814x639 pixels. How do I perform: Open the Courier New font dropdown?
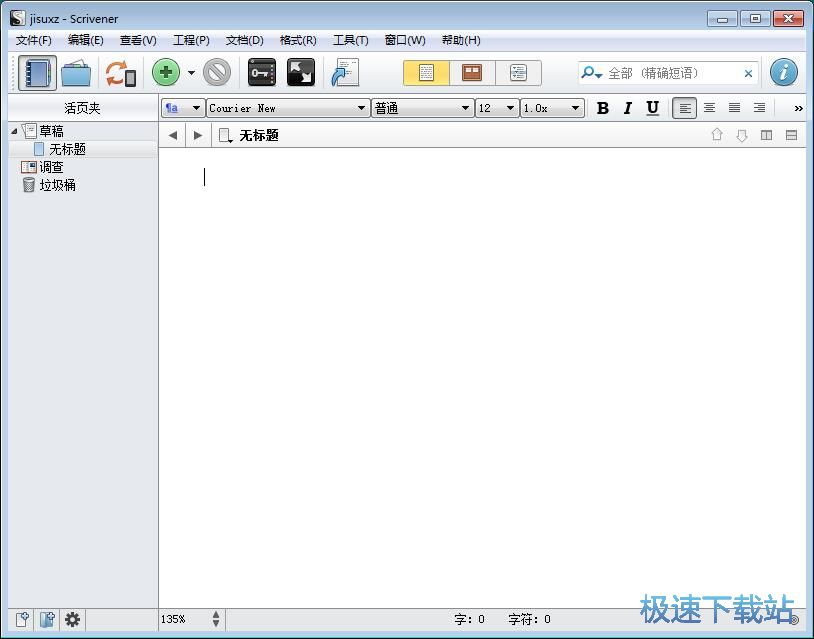pos(288,108)
